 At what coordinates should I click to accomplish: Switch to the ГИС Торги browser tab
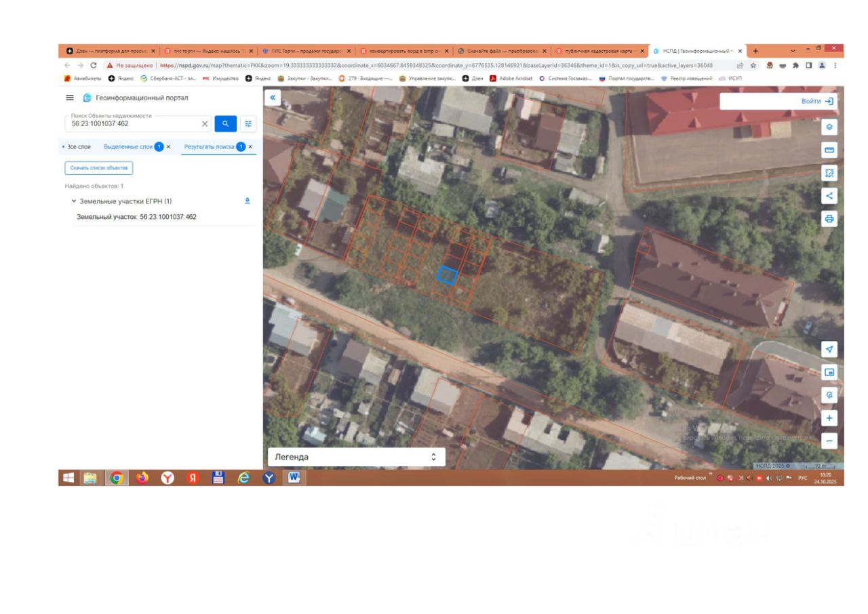pyautogui.click(x=306, y=51)
